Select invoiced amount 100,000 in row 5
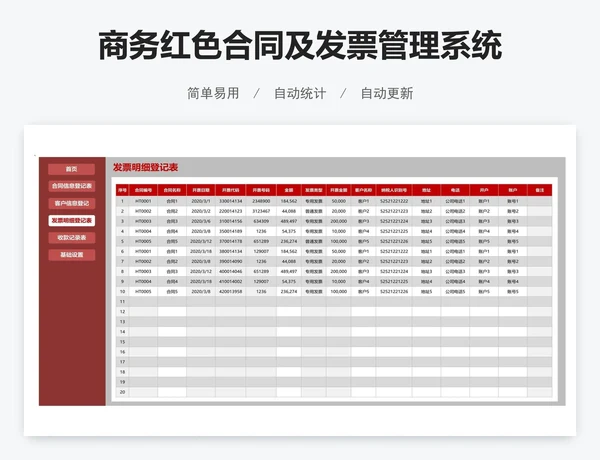Image resolution: width=600 pixels, height=460 pixels. point(339,241)
